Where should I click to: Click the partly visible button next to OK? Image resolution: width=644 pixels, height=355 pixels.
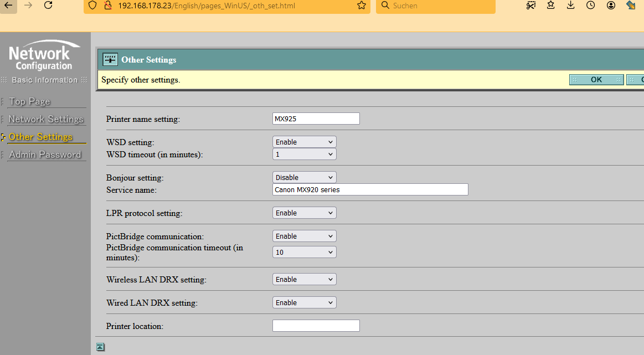(635, 80)
